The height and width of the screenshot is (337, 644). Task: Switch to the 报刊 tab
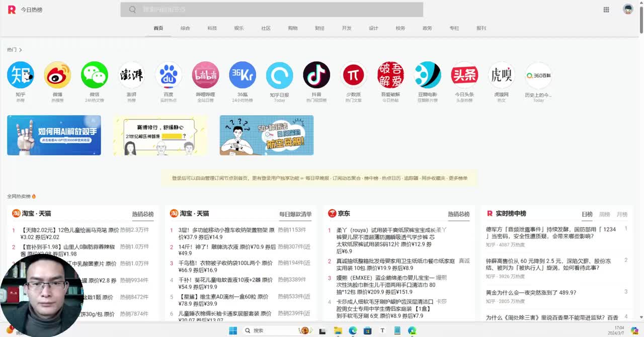pos(481,28)
